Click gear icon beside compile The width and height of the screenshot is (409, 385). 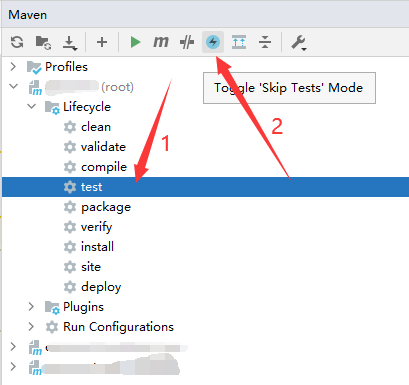(x=70, y=167)
